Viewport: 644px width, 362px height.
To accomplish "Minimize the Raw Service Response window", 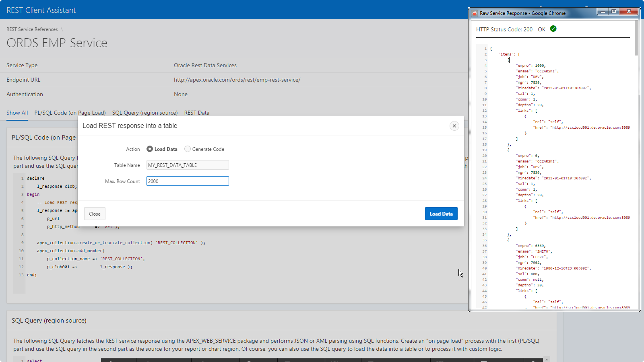I will tap(603, 12).
